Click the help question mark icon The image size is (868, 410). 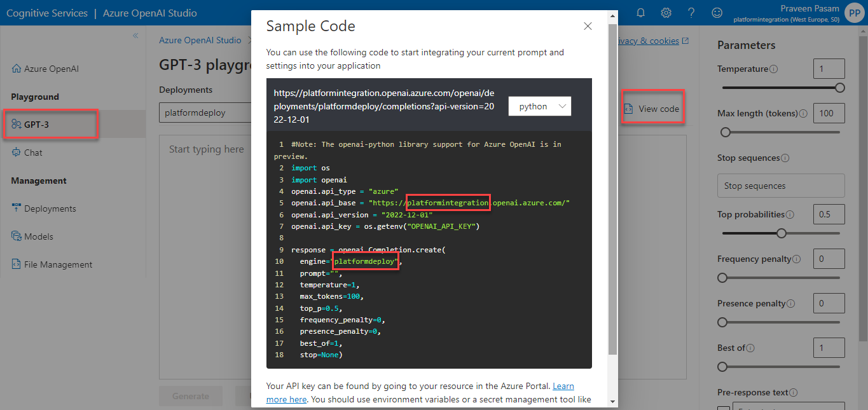coord(691,13)
